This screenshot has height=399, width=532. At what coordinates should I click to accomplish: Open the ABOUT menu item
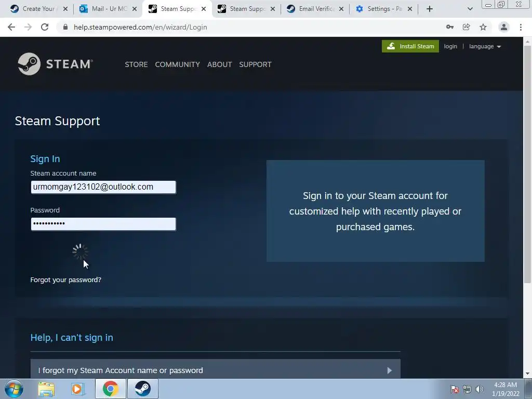coord(220,64)
